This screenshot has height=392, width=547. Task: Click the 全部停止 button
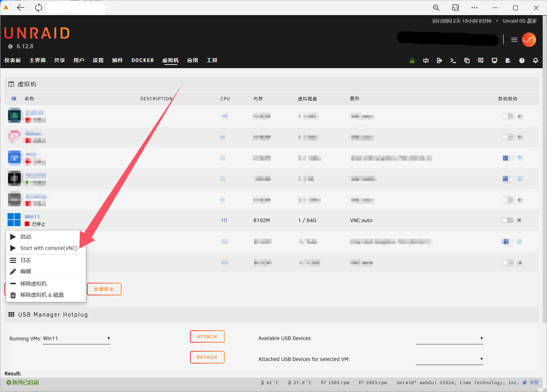point(104,289)
